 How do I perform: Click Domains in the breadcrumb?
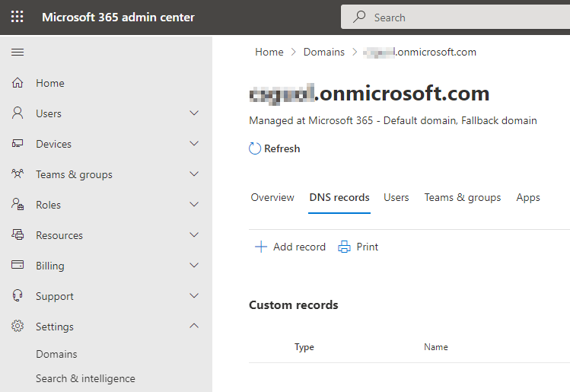[x=324, y=52]
